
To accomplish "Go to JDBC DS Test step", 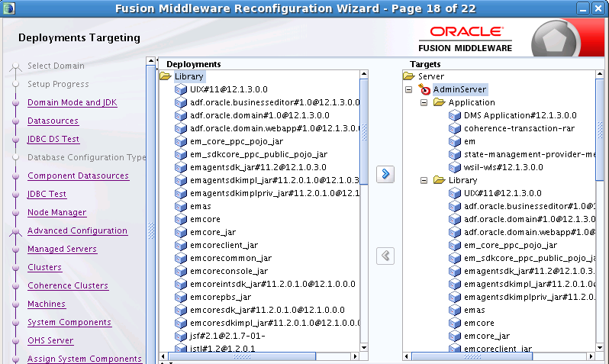I will [x=53, y=139].
